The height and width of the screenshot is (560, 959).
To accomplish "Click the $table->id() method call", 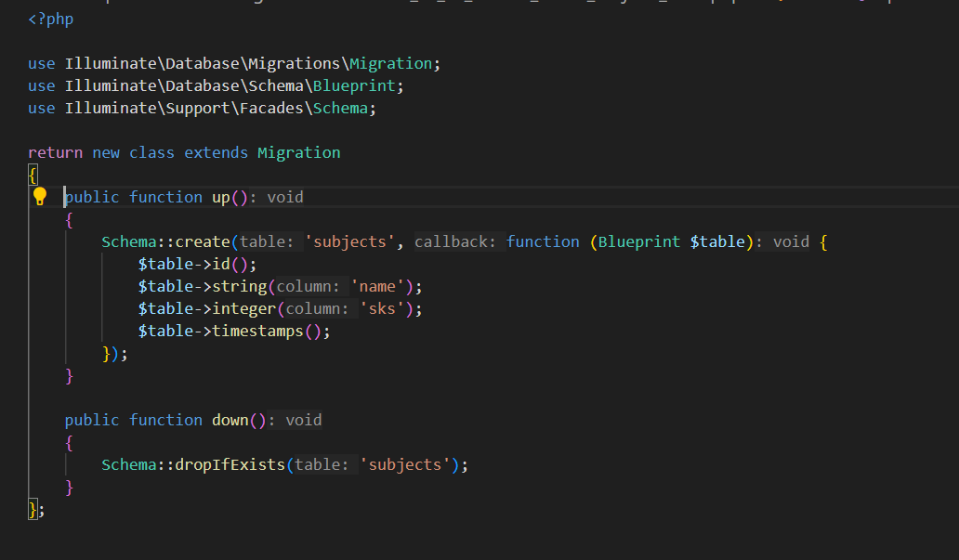I will [x=221, y=264].
